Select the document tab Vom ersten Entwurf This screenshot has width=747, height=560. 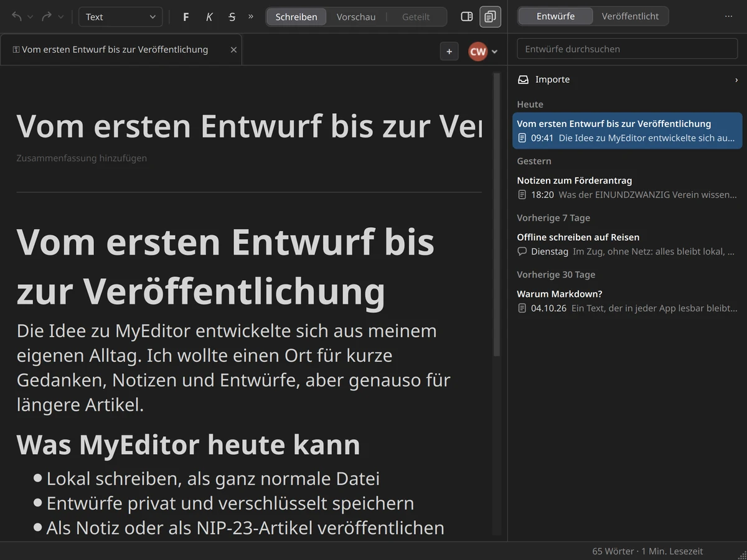pyautogui.click(x=121, y=50)
